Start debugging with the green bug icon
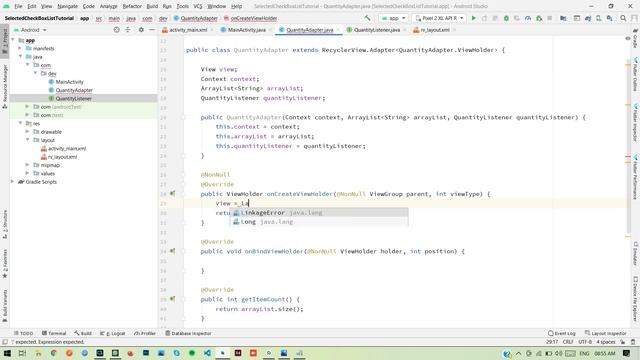The image size is (640, 360). (506, 18)
